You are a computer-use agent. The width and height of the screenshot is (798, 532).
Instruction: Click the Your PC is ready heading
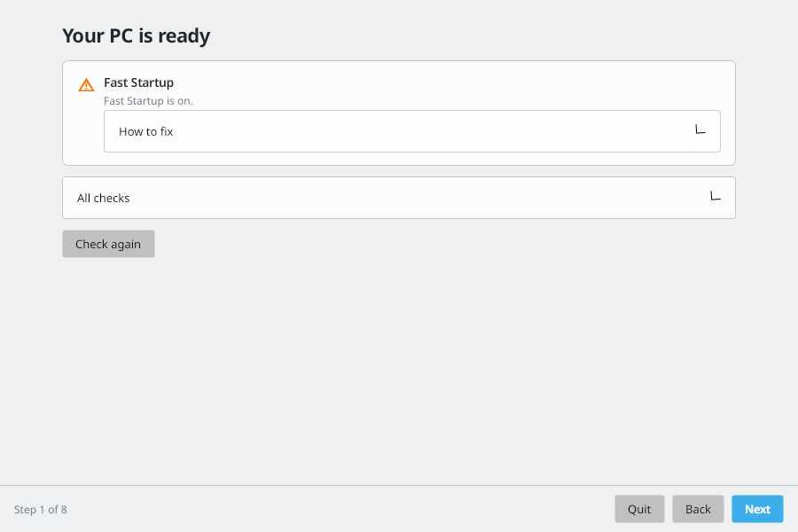pyautogui.click(x=136, y=35)
